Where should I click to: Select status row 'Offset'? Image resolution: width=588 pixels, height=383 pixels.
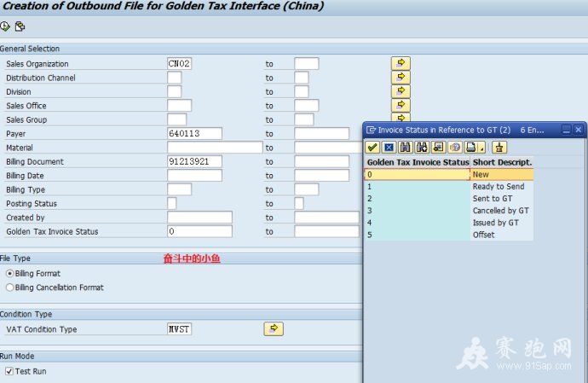coord(449,235)
